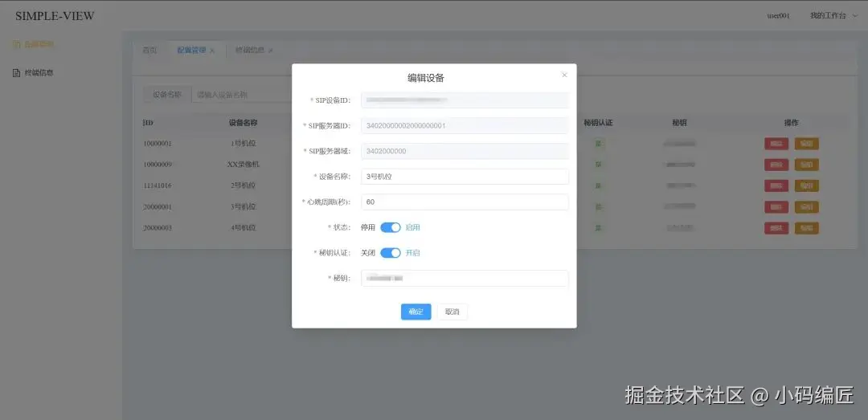Select the device name cell 2号机位

tap(243, 186)
